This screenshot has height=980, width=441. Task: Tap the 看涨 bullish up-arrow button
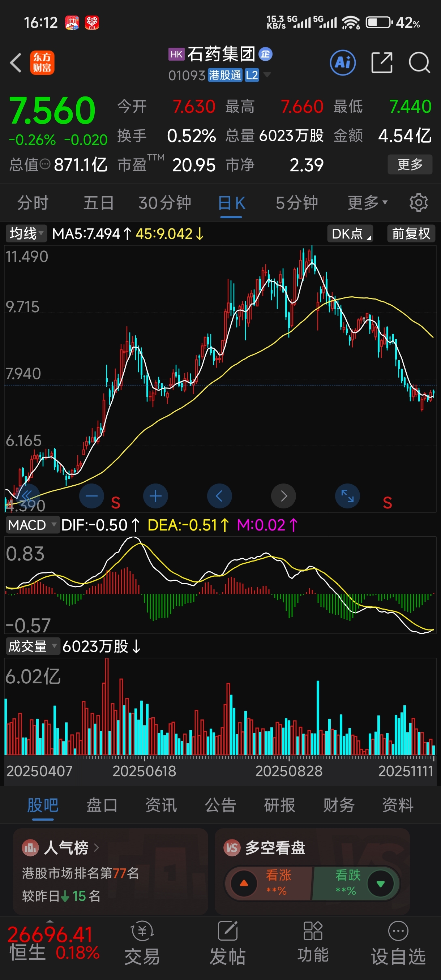tap(244, 884)
